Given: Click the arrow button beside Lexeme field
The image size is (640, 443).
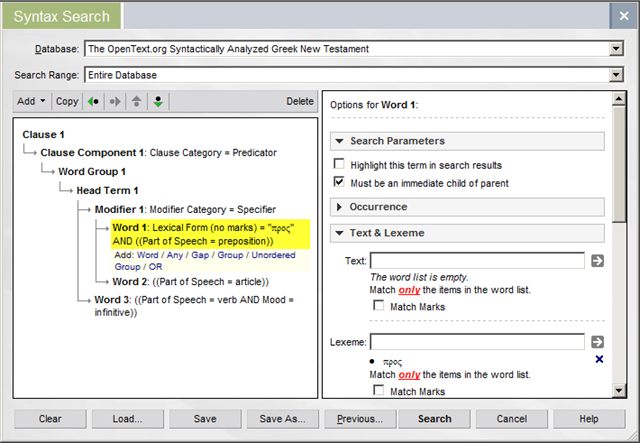Looking at the screenshot, I should [597, 342].
